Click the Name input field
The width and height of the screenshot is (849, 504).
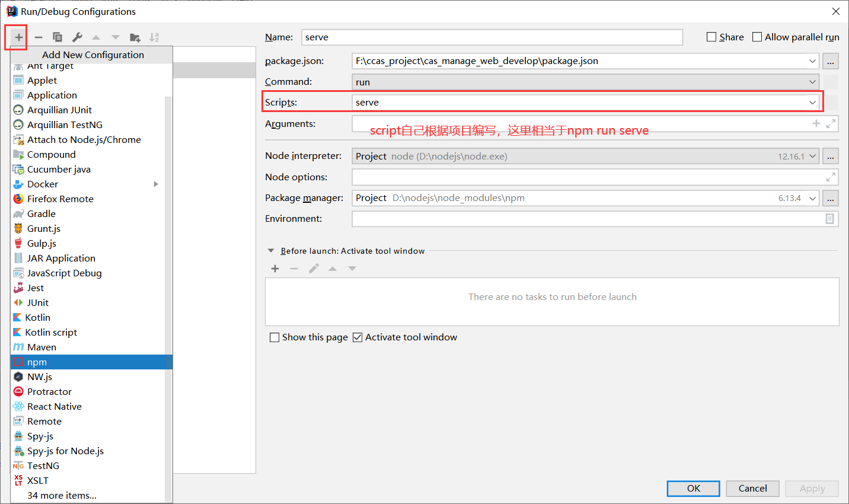tap(492, 37)
